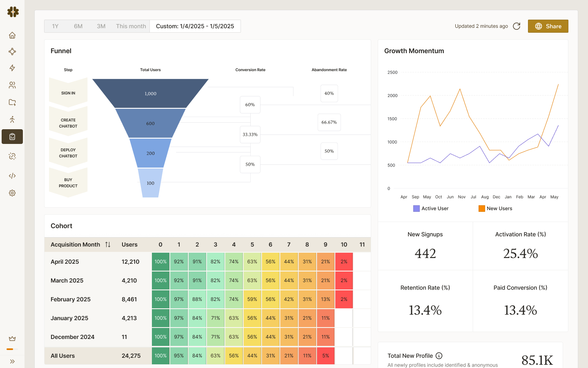Image resolution: width=588 pixels, height=368 pixels.
Task: Toggle New Users series in legend
Action: click(x=495, y=209)
